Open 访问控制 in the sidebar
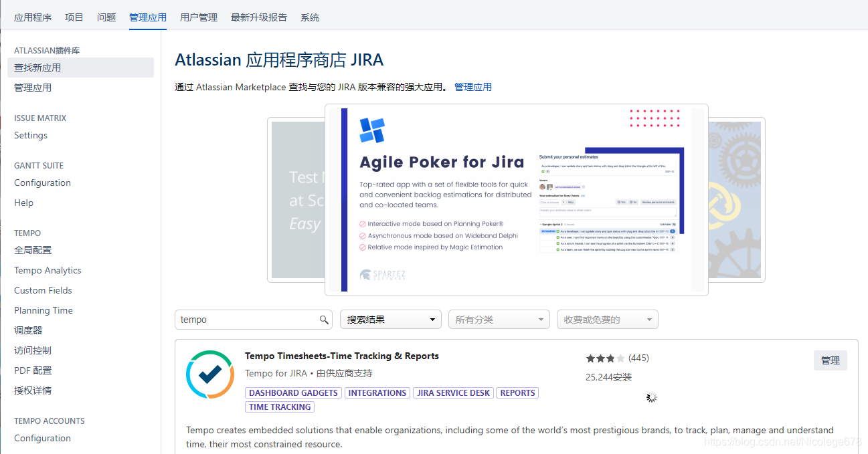868x454 pixels. click(33, 350)
